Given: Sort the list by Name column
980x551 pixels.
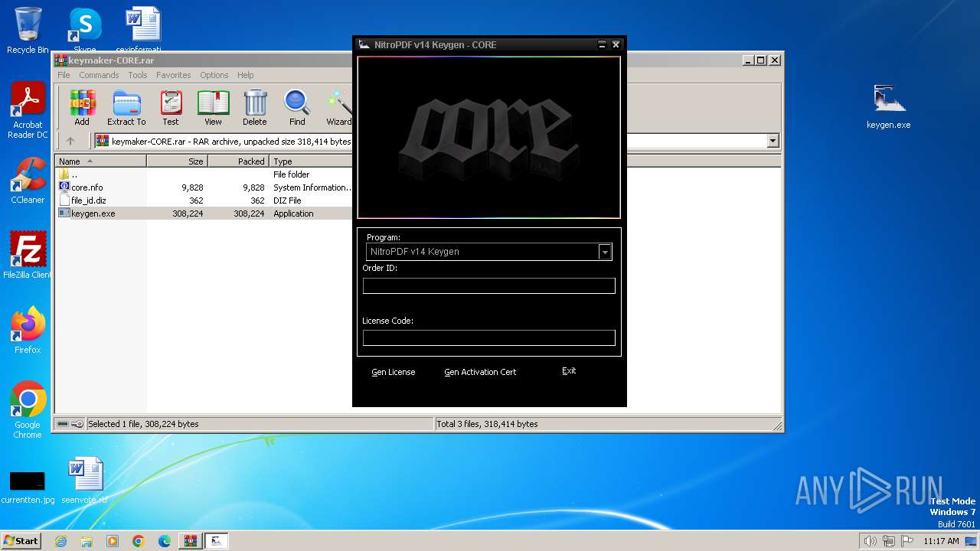Looking at the screenshot, I should coord(100,161).
